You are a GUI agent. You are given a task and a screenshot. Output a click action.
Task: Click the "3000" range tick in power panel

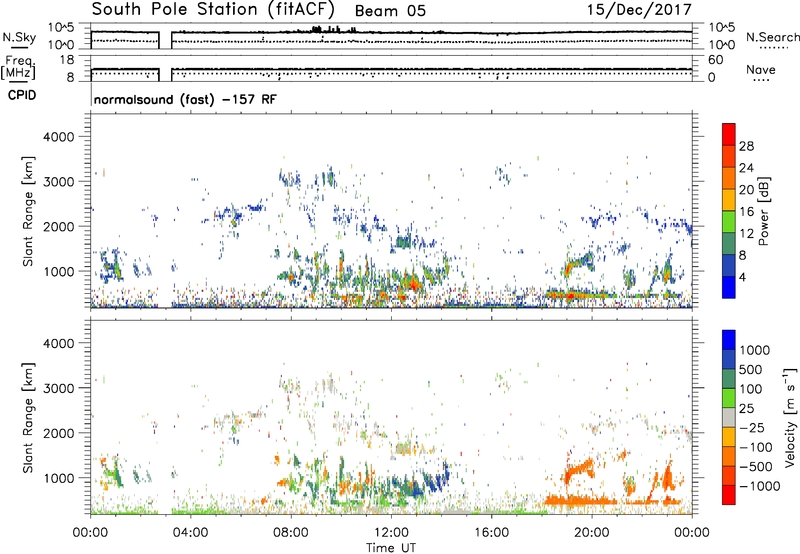click(x=59, y=182)
